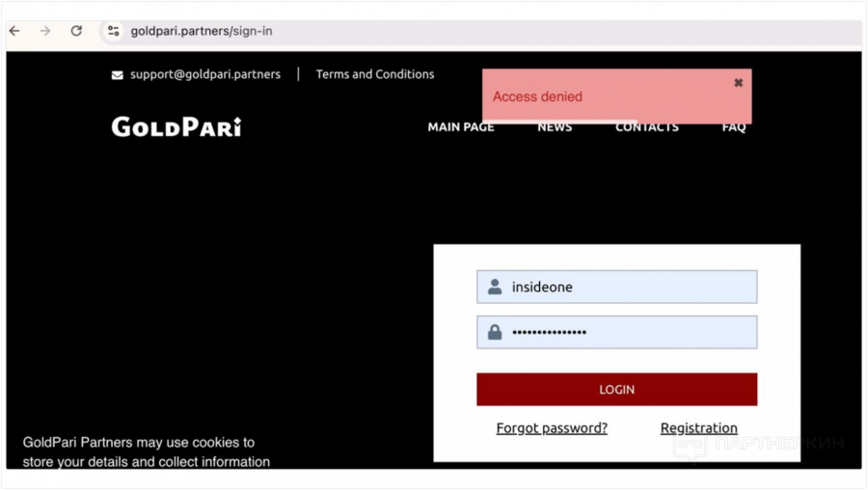Click the user silhouette icon in username field
This screenshot has width=868, height=490.
495,286
